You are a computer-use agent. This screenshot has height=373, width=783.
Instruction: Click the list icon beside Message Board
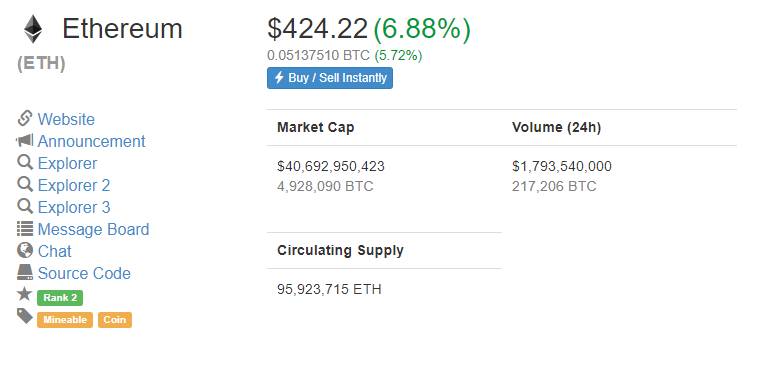point(24,229)
